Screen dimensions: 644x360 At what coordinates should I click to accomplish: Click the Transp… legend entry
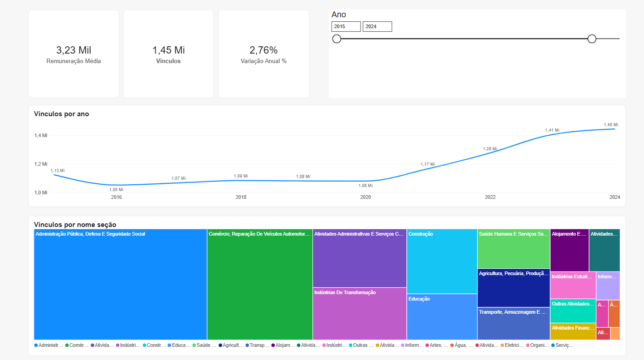(x=257, y=345)
